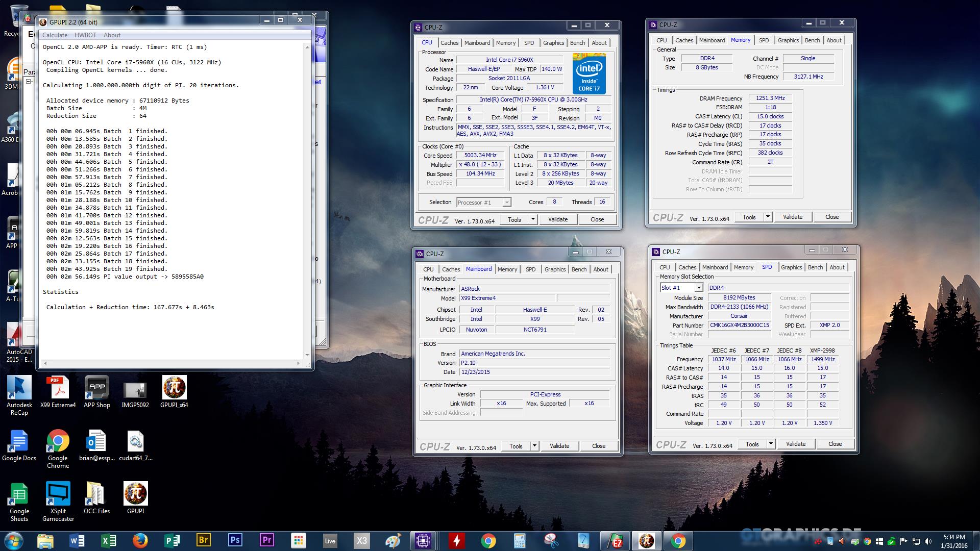The image size is (980, 551).
Task: Click Close button in CPU-Z SPD window
Action: pyautogui.click(x=835, y=444)
